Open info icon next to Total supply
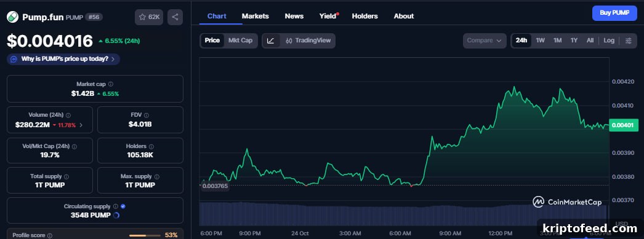 coord(66,176)
